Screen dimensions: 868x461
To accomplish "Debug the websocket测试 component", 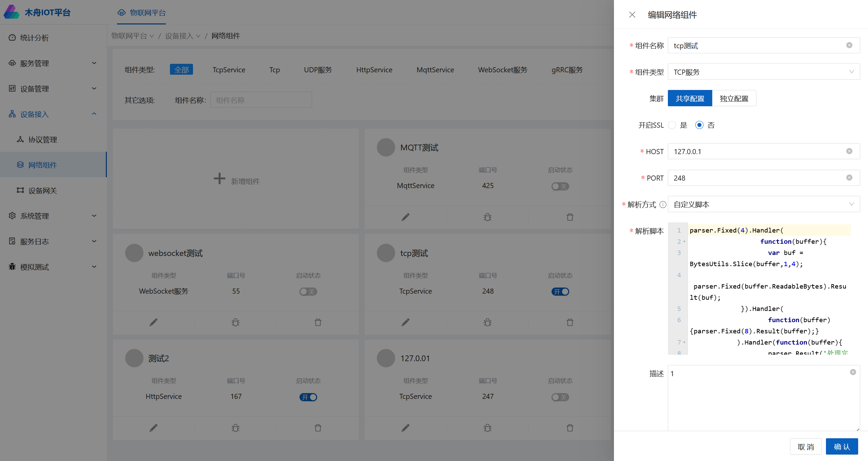I will click(x=235, y=322).
